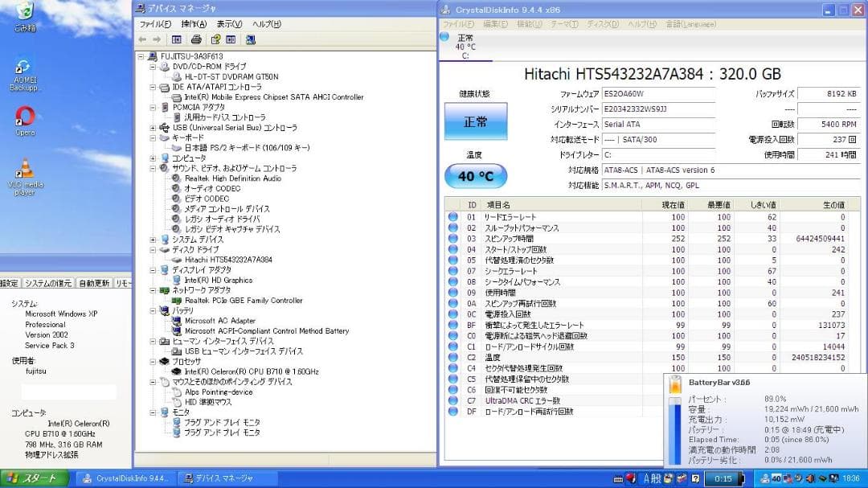Select Microsoft ACPI-Compliant Control Method Battery
Image resolution: width=868 pixels, height=488 pixels.
(267, 331)
